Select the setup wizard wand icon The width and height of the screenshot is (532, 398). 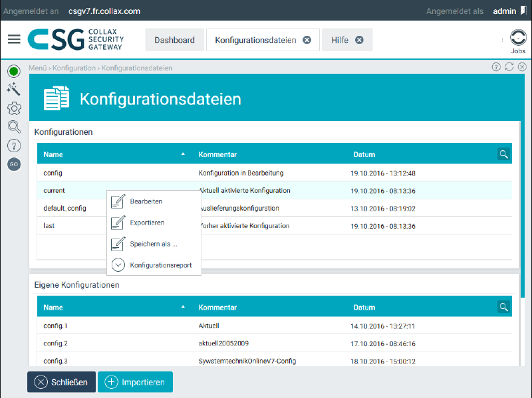[x=13, y=88]
